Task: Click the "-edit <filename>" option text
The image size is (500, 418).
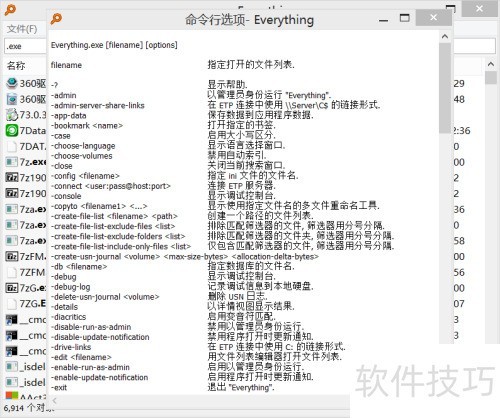Action: click(81, 357)
